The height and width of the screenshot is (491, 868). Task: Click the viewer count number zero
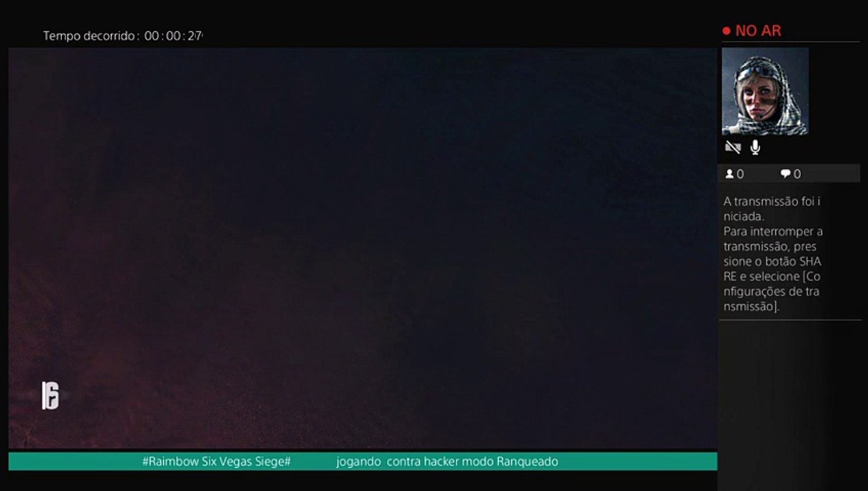[x=740, y=174]
